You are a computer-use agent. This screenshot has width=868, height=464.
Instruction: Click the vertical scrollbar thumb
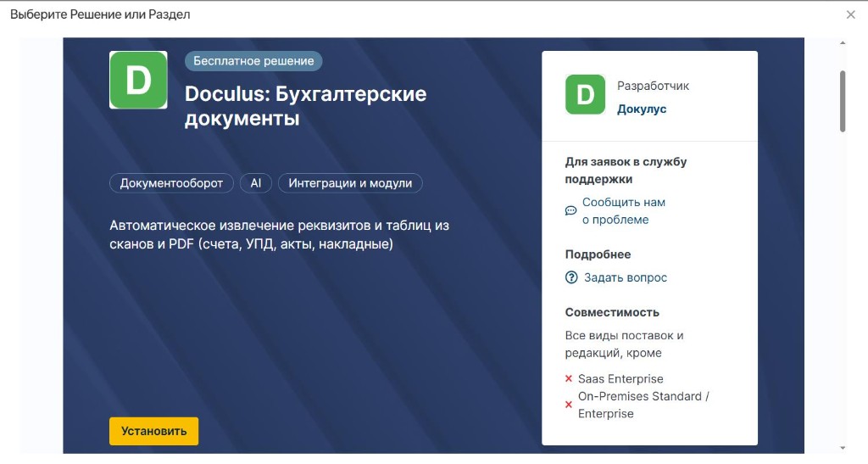point(843,101)
